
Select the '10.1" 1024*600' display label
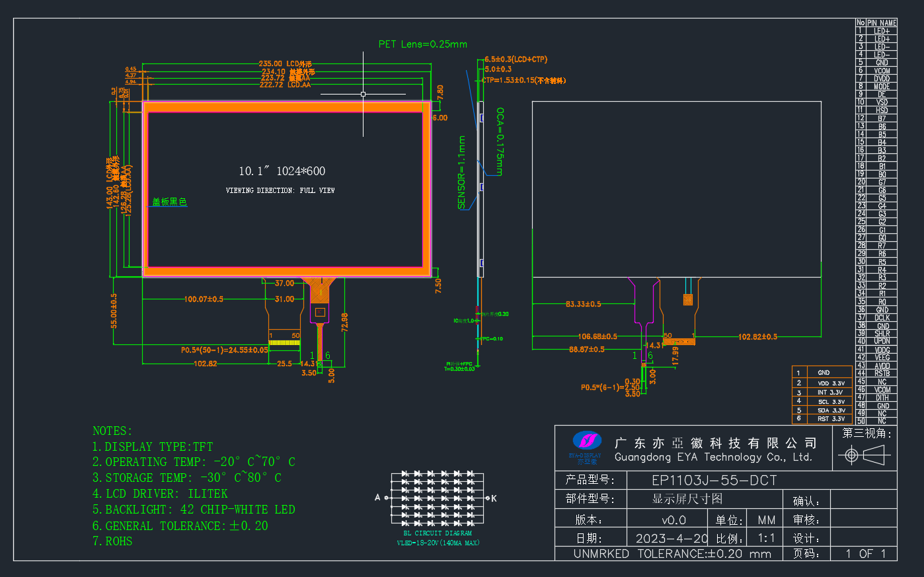click(282, 171)
